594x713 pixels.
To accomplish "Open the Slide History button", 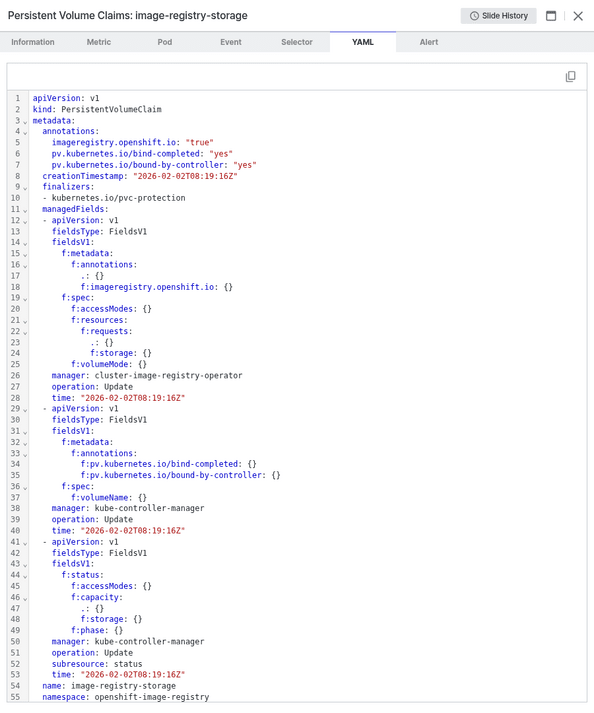I will point(498,16).
